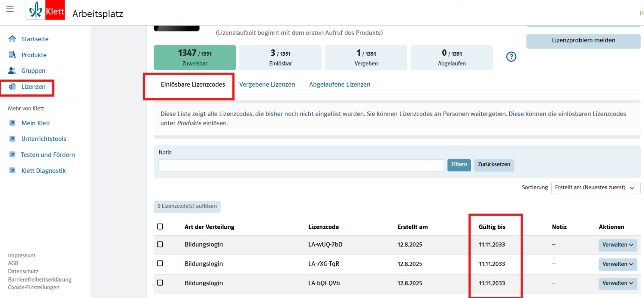This screenshot has width=644, height=298.
Task: Switch to Abgelaufene Lizenzen tab
Action: coord(340,85)
